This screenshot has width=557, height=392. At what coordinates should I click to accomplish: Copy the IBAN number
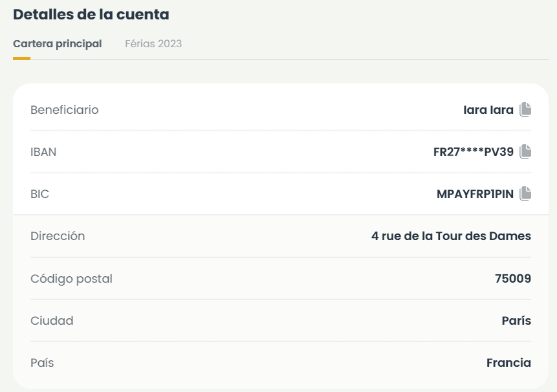click(x=525, y=152)
